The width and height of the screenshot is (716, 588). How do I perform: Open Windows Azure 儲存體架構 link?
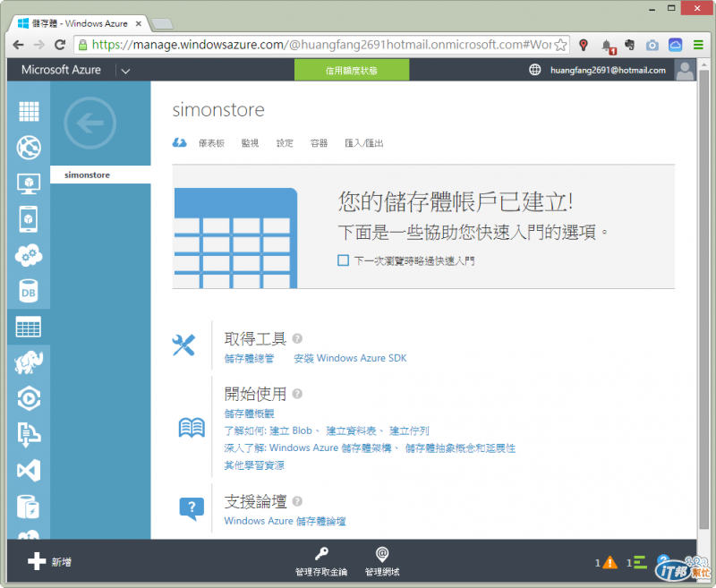(x=330, y=447)
